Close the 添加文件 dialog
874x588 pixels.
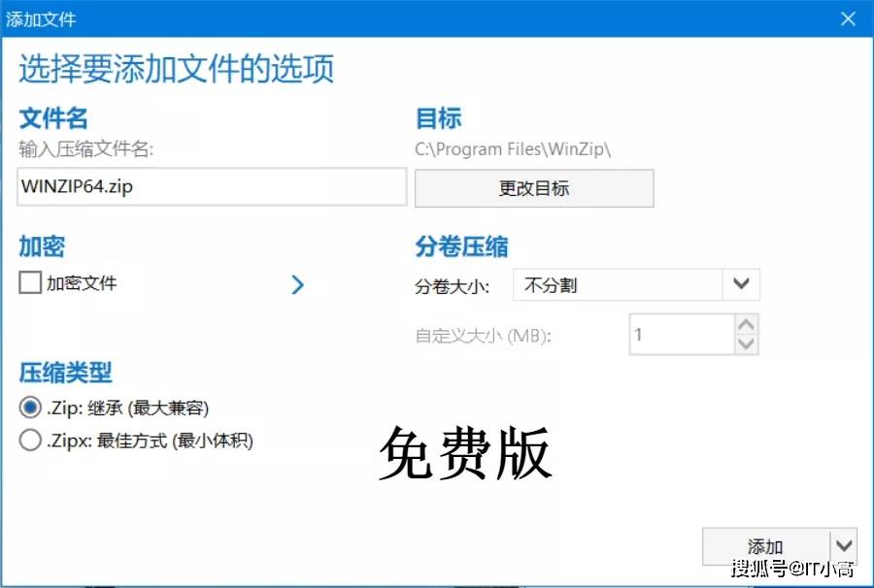(x=849, y=17)
